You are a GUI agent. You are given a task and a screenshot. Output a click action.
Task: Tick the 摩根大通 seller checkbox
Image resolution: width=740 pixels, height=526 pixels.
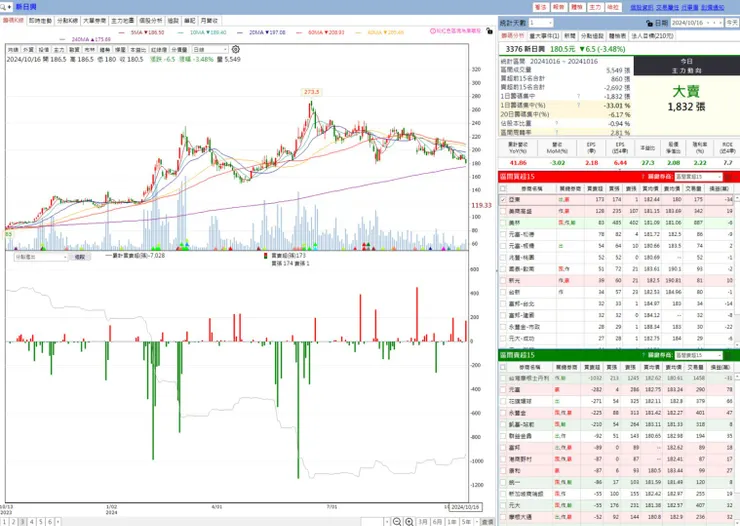point(503,517)
